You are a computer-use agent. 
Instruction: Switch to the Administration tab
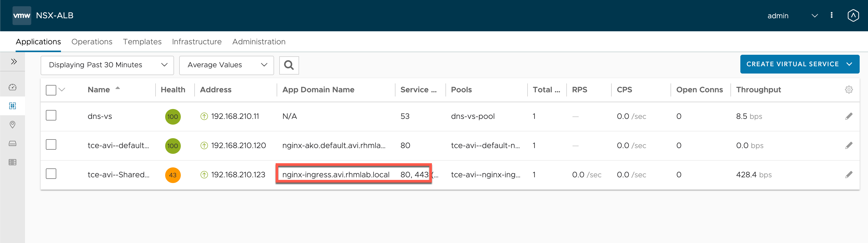(x=259, y=41)
